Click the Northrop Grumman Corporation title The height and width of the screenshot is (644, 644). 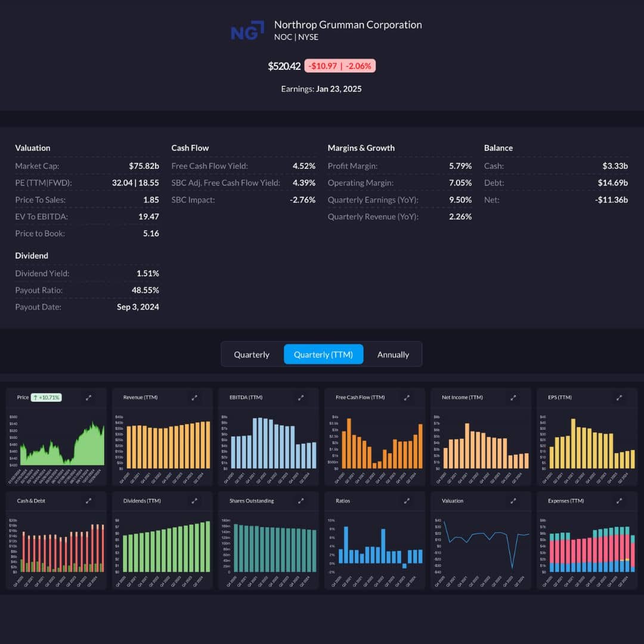(348, 24)
